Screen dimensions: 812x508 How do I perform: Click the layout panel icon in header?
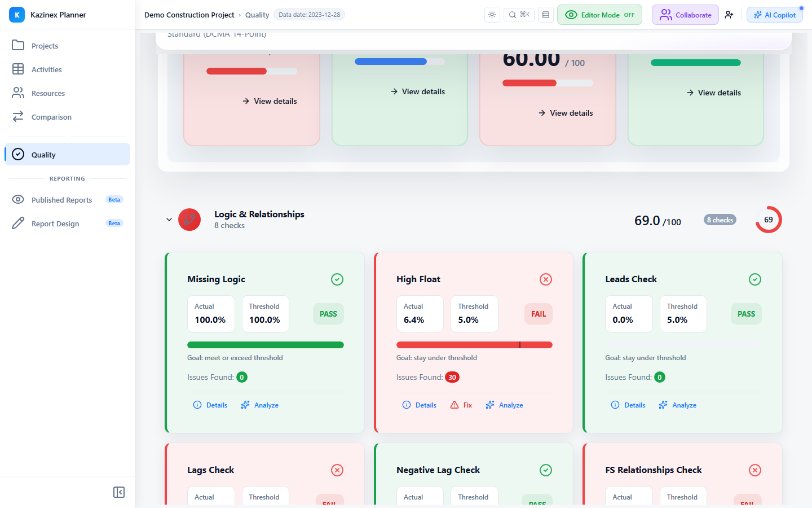coord(546,15)
